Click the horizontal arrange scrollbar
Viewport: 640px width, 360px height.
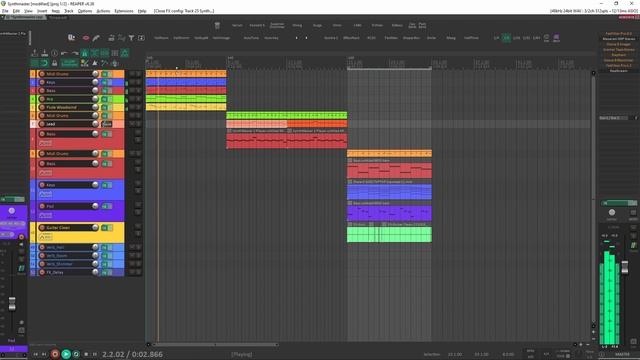(215, 344)
